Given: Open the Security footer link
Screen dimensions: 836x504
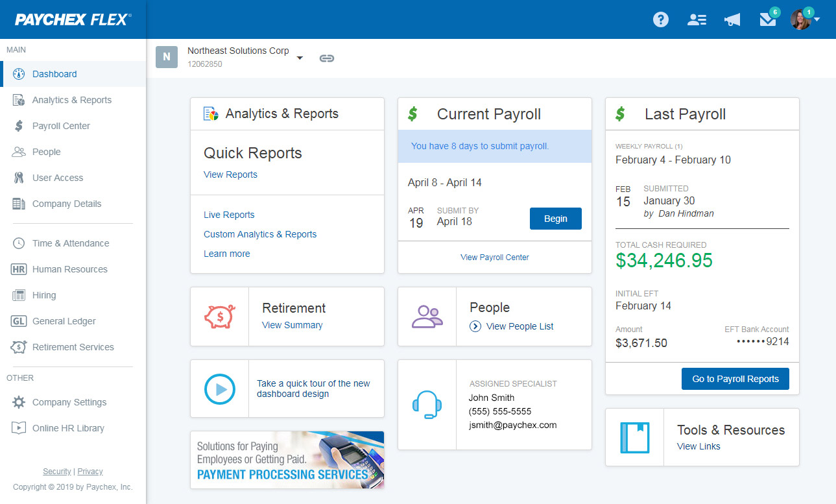Looking at the screenshot, I should (57, 472).
